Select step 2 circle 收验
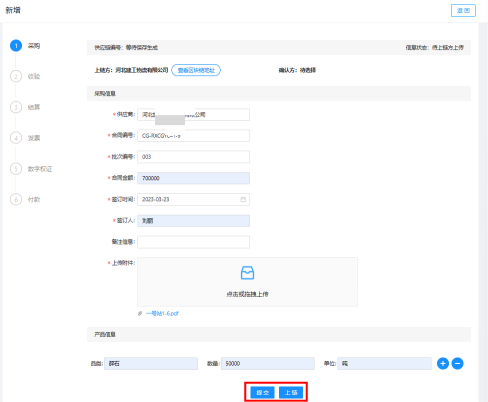 coord(16,76)
